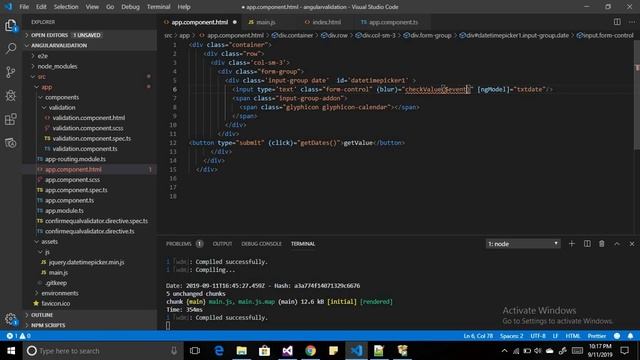Open the Extensions view
640x360 pixels.
(x=11, y=119)
